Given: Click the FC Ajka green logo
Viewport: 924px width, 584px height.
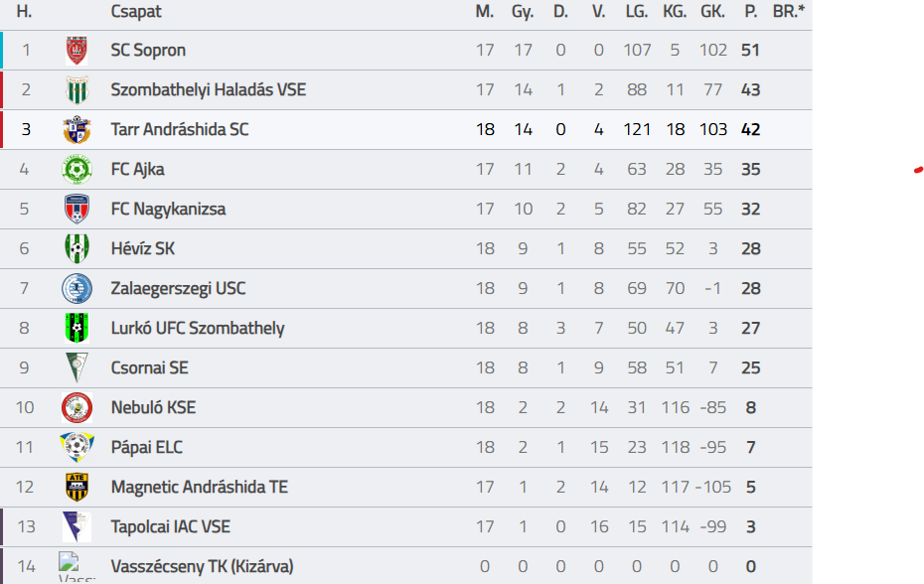Looking at the screenshot, I should click(x=77, y=169).
